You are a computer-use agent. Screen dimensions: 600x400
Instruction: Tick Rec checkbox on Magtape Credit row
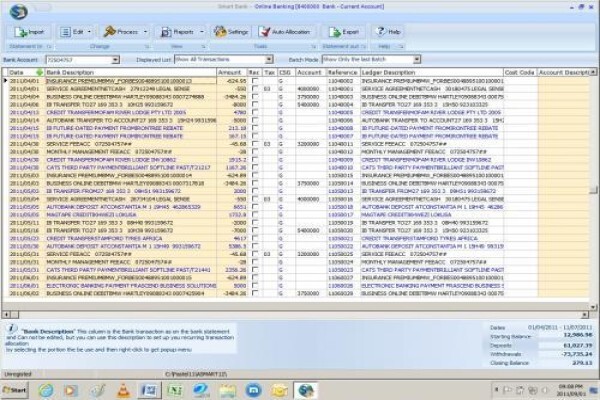tap(255, 214)
